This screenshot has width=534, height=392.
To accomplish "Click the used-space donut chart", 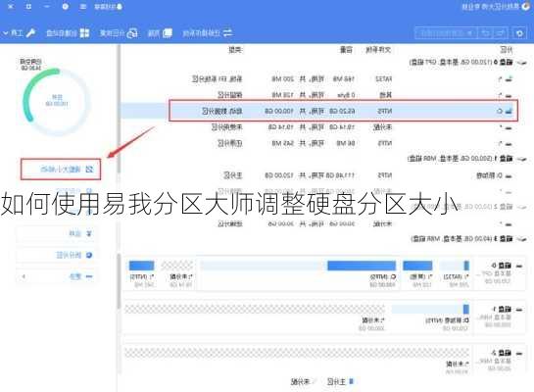I will pos(57,102).
